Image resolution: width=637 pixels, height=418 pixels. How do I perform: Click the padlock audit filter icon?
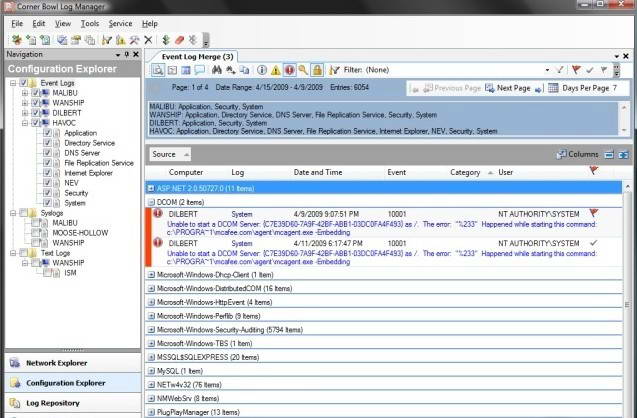(316, 71)
